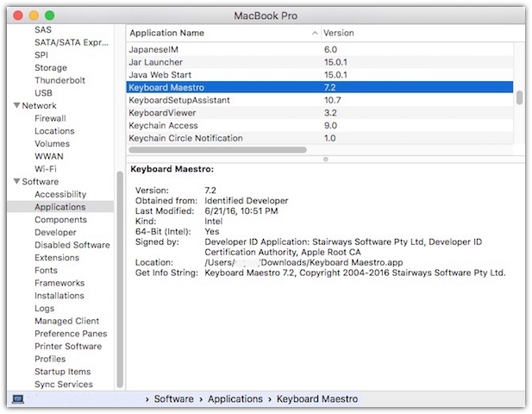Click Keyboard Maestro in path bar

tap(317, 399)
